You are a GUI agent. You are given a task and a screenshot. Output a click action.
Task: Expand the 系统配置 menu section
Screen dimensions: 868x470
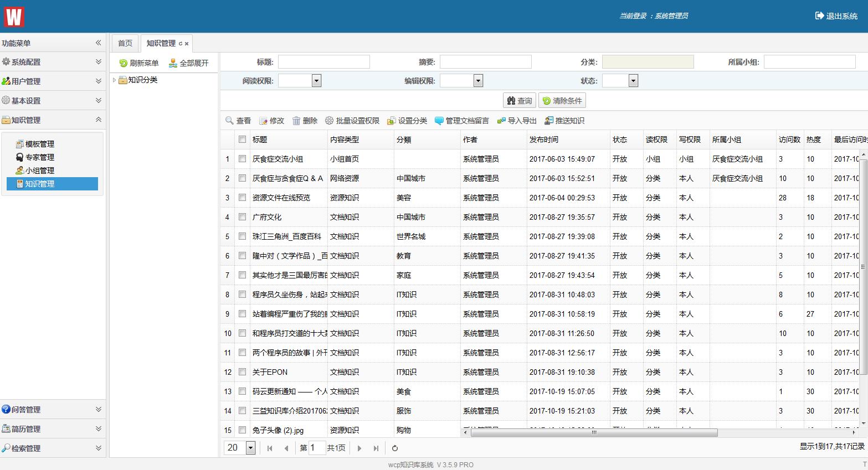52,62
